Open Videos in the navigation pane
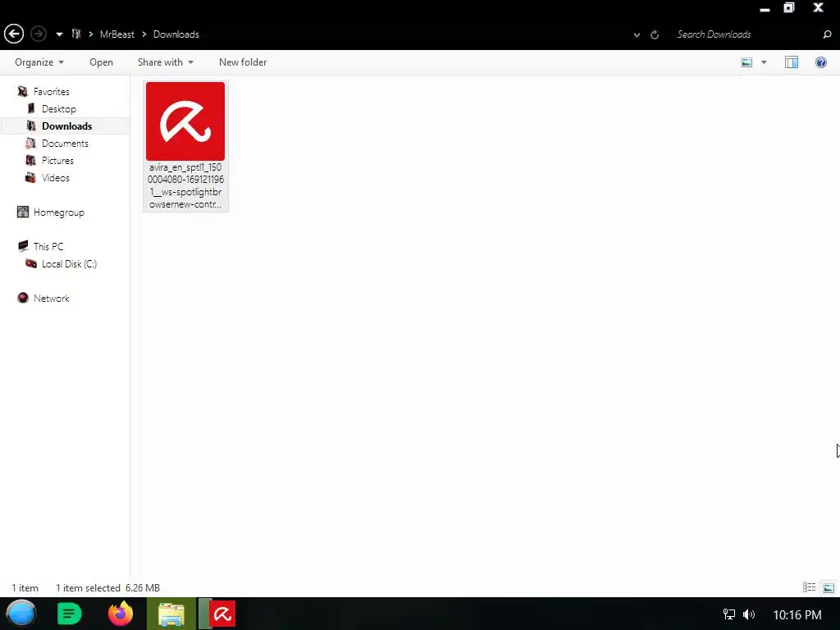 coord(56,177)
